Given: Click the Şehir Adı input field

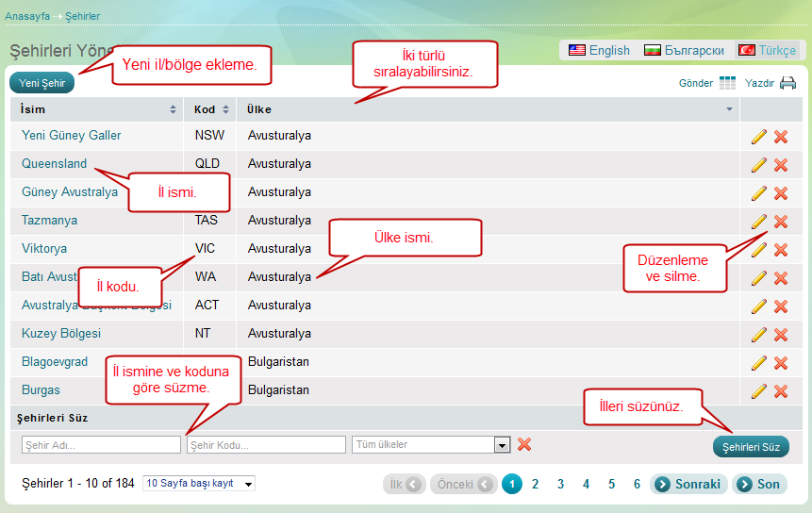Looking at the screenshot, I should (101, 445).
